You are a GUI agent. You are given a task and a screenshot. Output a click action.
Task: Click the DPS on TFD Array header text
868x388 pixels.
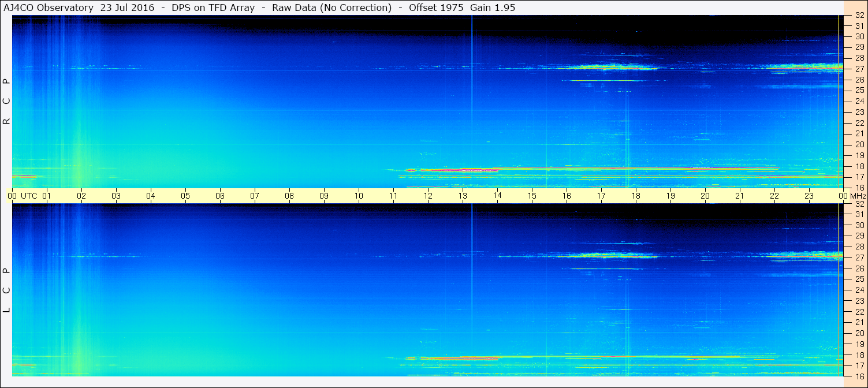point(213,8)
